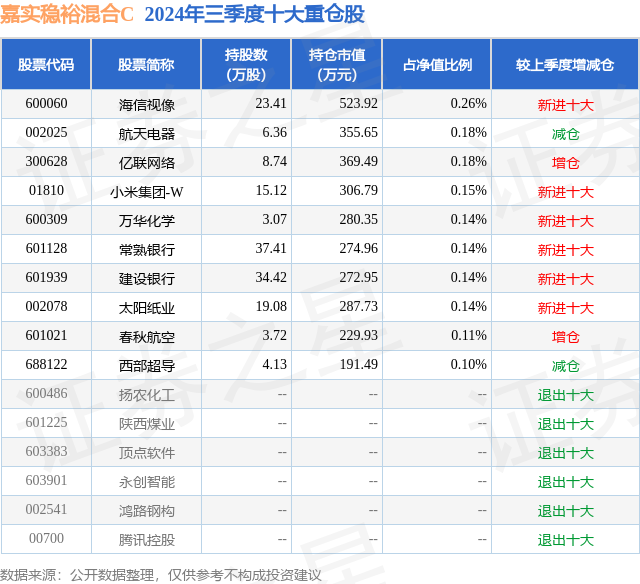The image size is (640, 584).
Task: Click 退出十大 in the 顶点软件 row
Action: pyautogui.click(x=565, y=453)
